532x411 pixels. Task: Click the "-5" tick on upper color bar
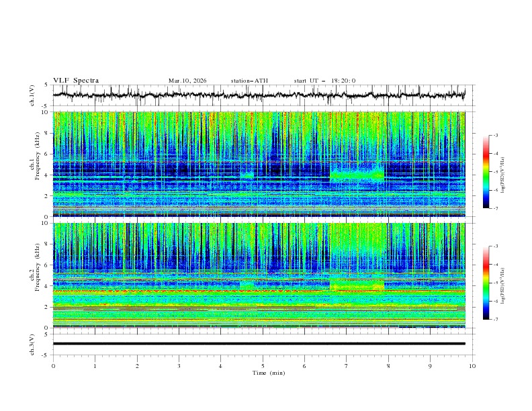click(495, 172)
